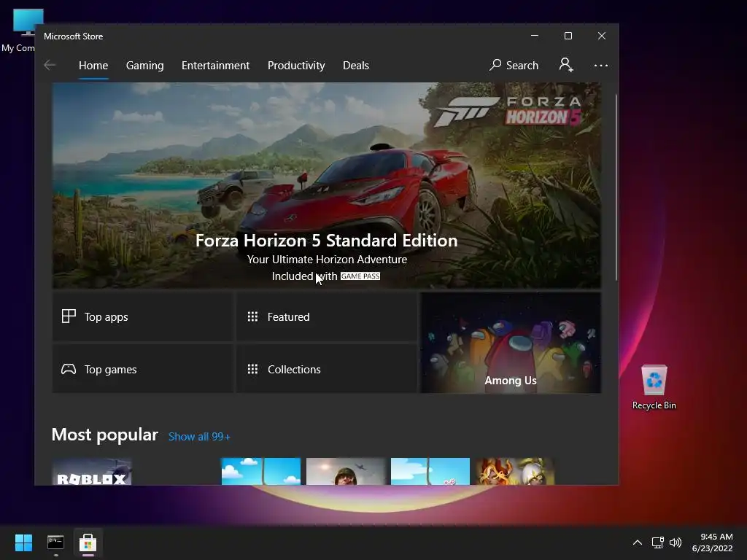Open the Among Us promo tile

pyautogui.click(x=511, y=343)
